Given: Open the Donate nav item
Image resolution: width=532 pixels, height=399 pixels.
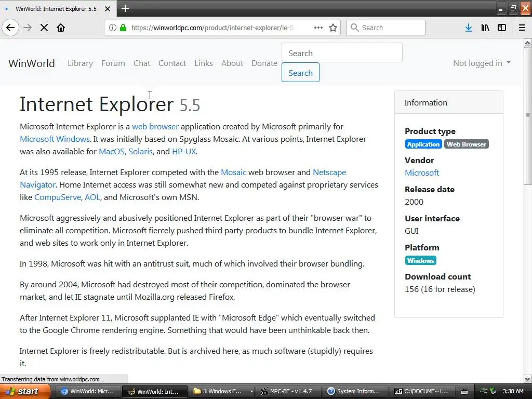Looking at the screenshot, I should [264, 63].
